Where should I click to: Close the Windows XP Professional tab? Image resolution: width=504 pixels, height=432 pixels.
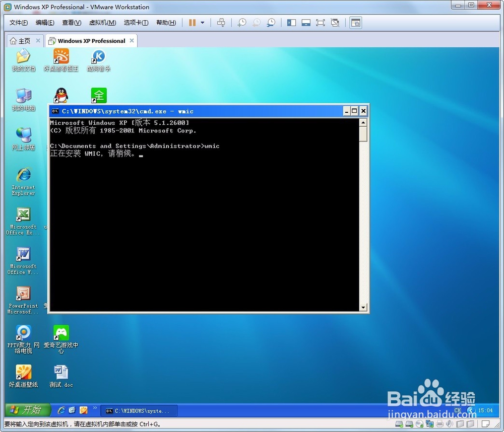(x=132, y=40)
